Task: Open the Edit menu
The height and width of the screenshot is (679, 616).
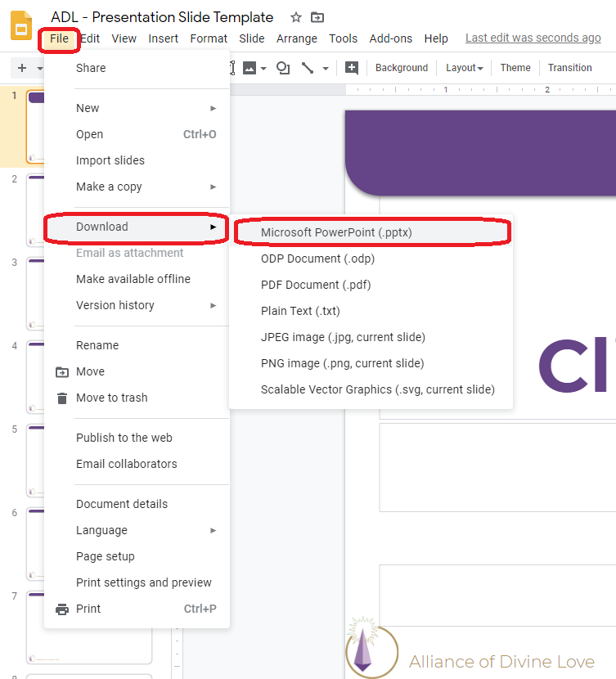Action: click(x=91, y=39)
